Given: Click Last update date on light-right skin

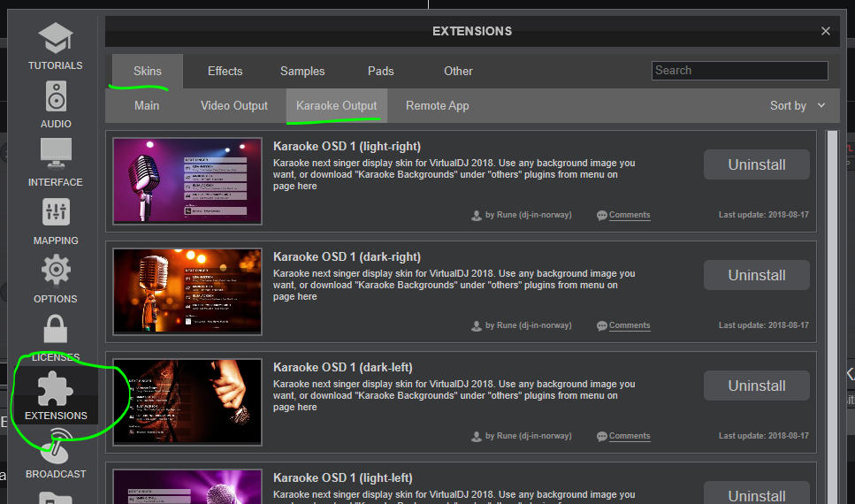Looking at the screenshot, I should [x=763, y=215].
